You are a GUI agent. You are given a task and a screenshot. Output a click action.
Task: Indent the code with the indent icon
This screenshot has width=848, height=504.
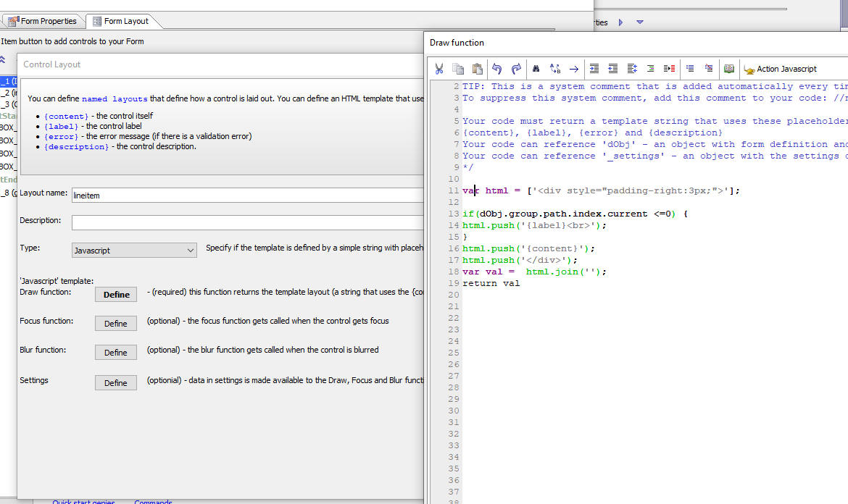(x=594, y=69)
